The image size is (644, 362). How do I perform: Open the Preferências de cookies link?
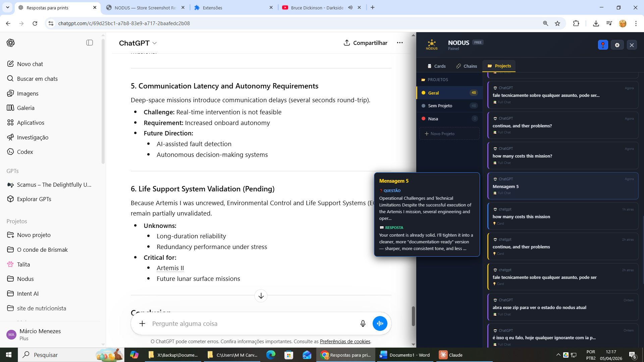point(345,342)
